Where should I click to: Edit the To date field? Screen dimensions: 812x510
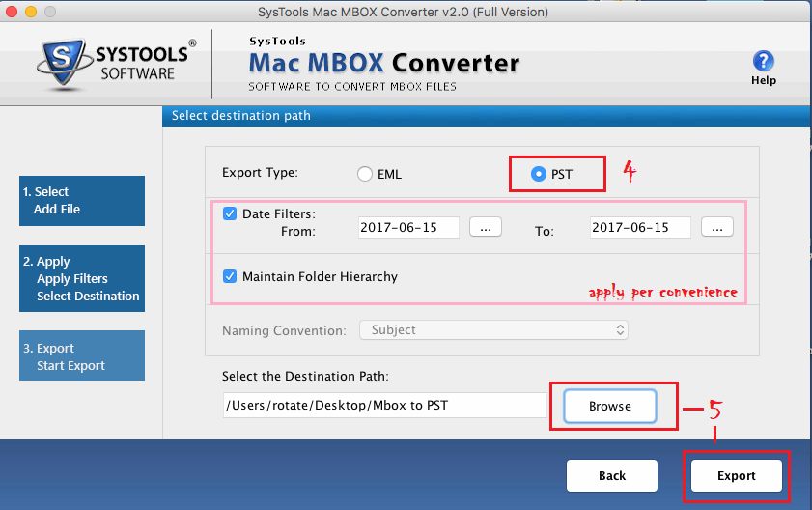point(640,228)
